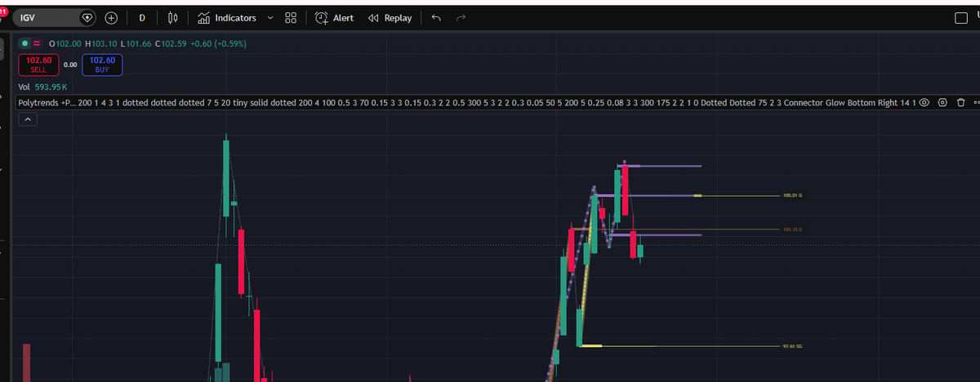Start bar Replay mode
Image resolution: width=980 pixels, height=382 pixels.
[x=390, y=18]
